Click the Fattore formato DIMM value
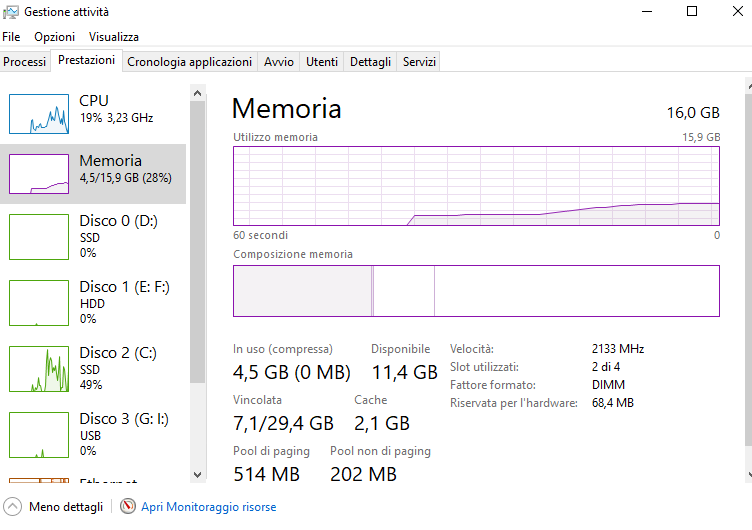The image size is (752, 530). [608, 385]
